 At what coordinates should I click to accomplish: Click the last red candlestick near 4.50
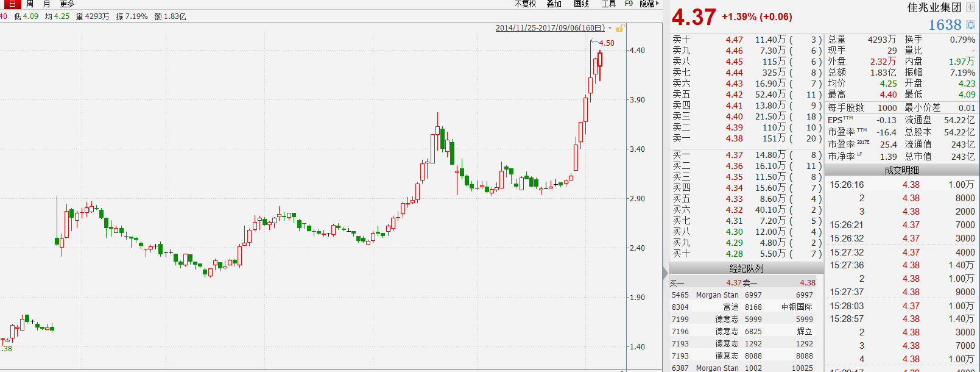[x=600, y=59]
